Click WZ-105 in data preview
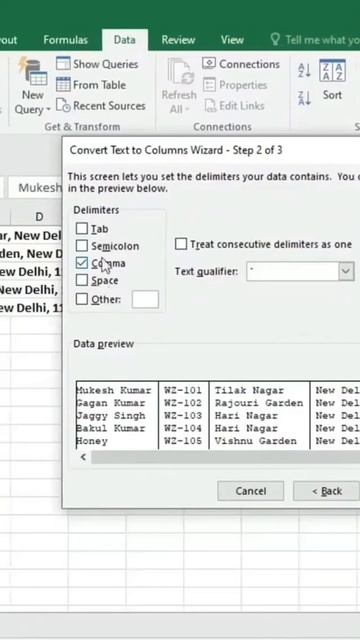Image resolution: width=360 pixels, height=640 pixels. pos(183,441)
